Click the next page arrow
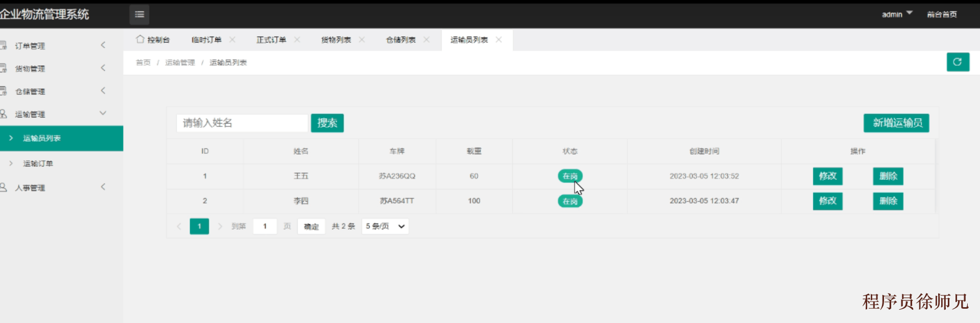This screenshot has height=323, width=980. coord(220,226)
